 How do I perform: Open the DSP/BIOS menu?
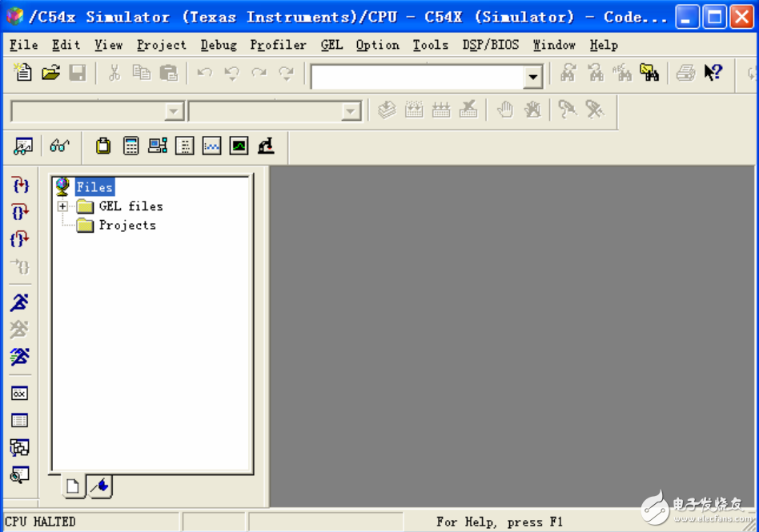(x=490, y=45)
